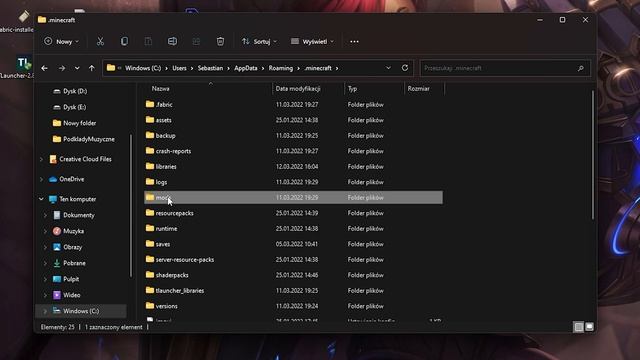Screen dimensions: 640x360
Task: Expand address bar history dropdown
Action: [388, 68]
